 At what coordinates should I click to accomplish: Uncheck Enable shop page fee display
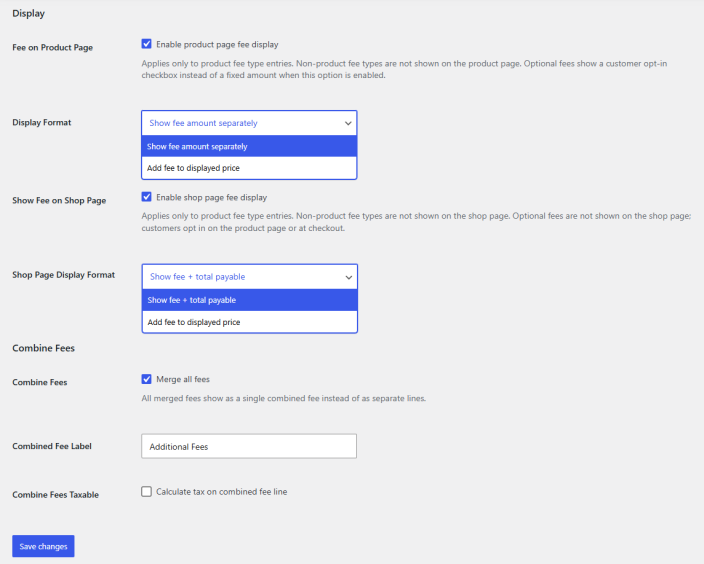coord(146,197)
